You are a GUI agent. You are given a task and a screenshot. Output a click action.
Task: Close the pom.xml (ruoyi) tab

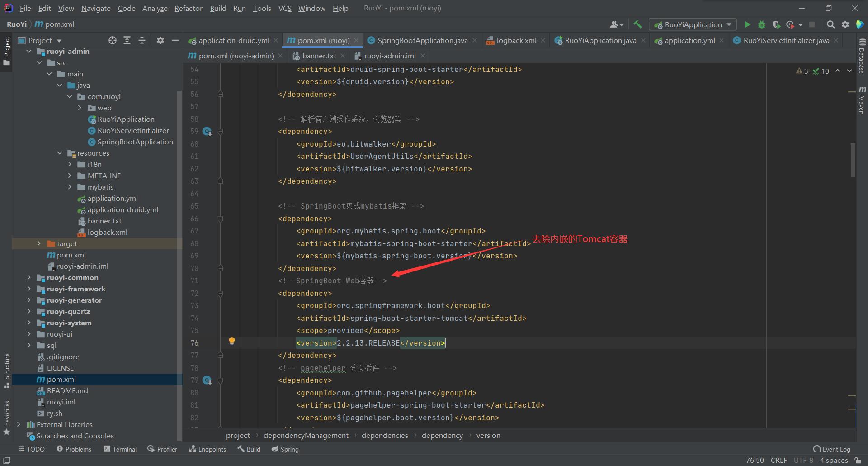[x=356, y=40]
